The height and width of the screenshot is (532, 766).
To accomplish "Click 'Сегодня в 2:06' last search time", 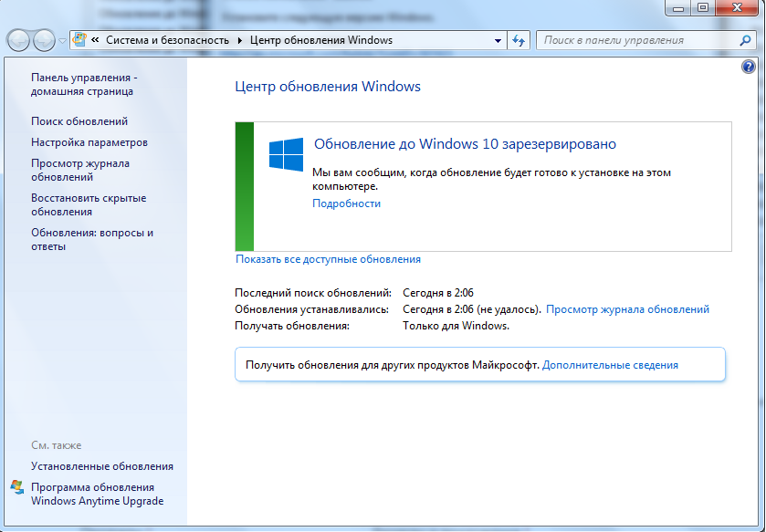I will coord(438,293).
